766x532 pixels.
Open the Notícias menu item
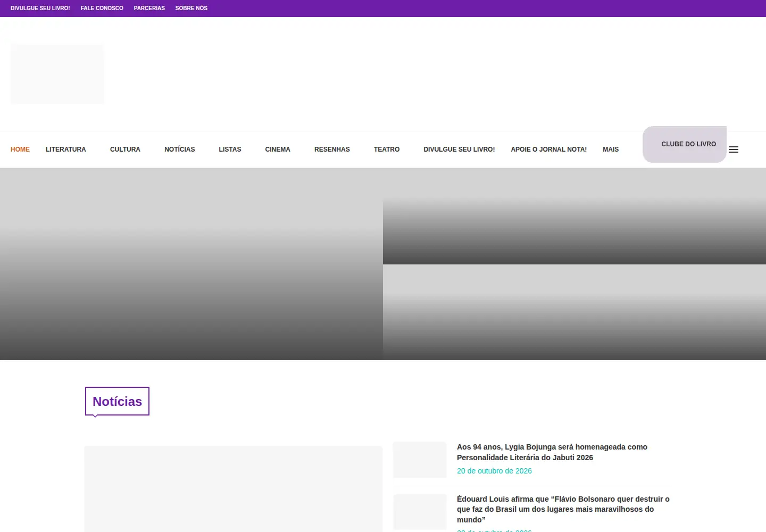(x=180, y=149)
